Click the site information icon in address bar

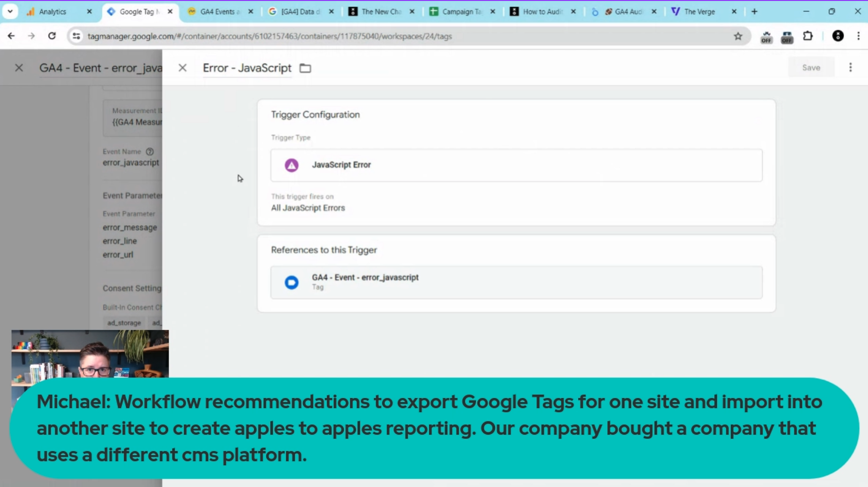76,36
